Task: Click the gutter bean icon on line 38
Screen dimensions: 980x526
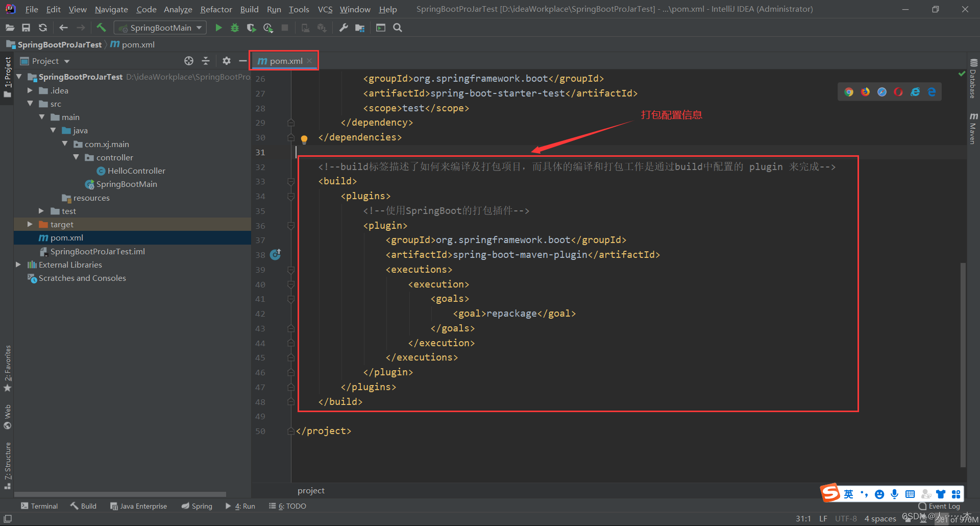Action: (276, 254)
